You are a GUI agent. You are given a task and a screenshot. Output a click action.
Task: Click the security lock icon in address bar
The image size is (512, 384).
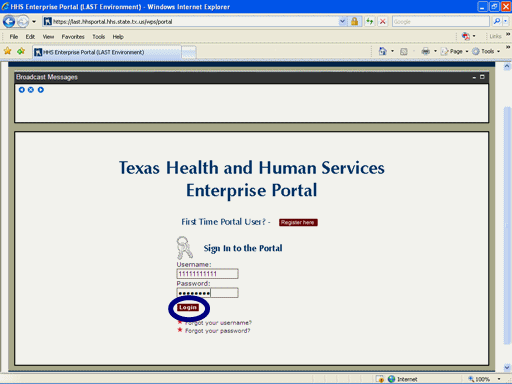(354, 22)
